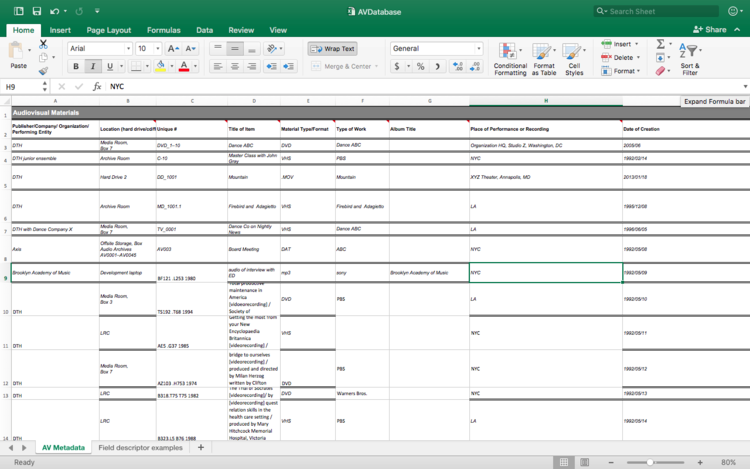750x469 pixels.
Task: Click the Borders icon
Action: click(136, 66)
